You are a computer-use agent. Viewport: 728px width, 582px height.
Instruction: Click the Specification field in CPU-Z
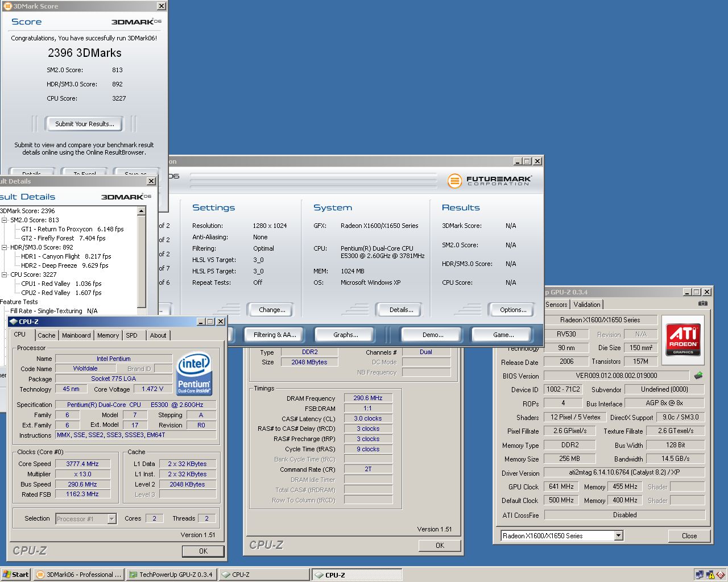(x=135, y=405)
